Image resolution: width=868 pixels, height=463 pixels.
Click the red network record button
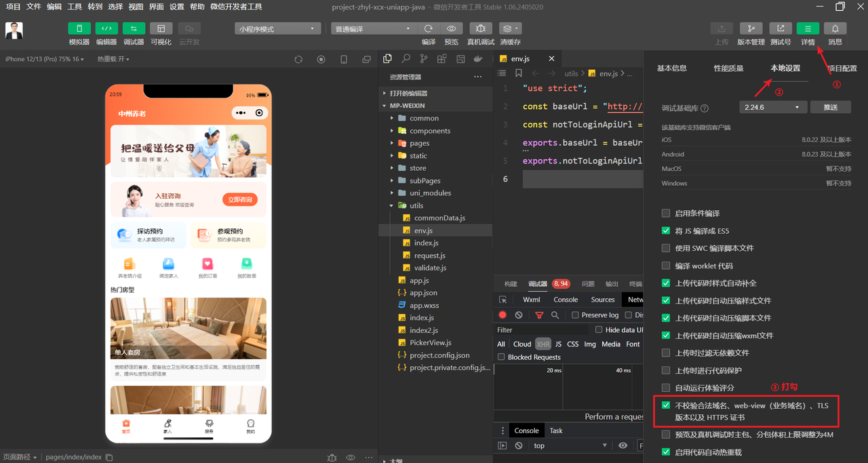502,315
